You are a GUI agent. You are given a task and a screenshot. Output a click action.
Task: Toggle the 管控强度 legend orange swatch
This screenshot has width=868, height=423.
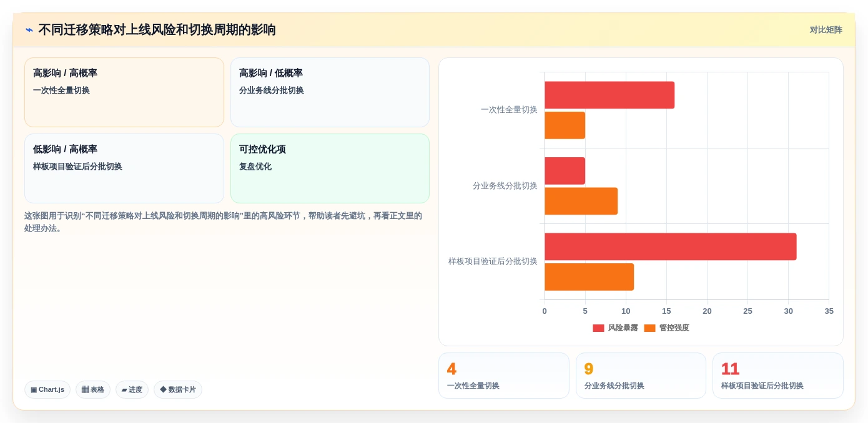pos(649,328)
